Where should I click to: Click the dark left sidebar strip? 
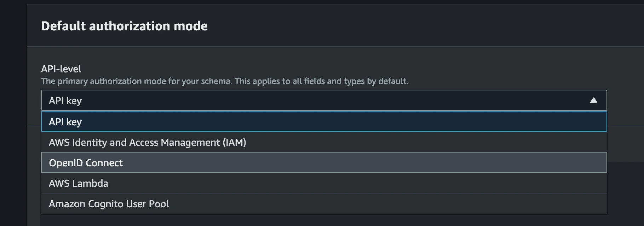point(13,113)
